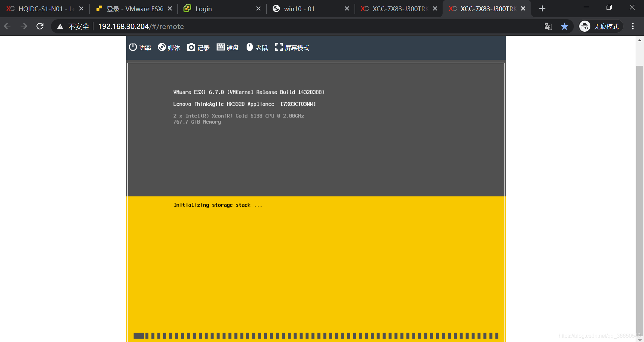Close the HQIDC-S1-N01 tab
The width and height of the screenshot is (644, 342).
point(81,9)
